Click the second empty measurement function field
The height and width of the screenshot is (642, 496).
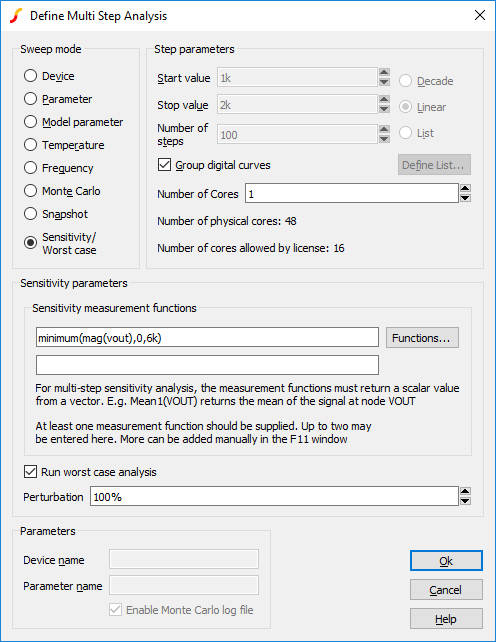click(x=207, y=365)
